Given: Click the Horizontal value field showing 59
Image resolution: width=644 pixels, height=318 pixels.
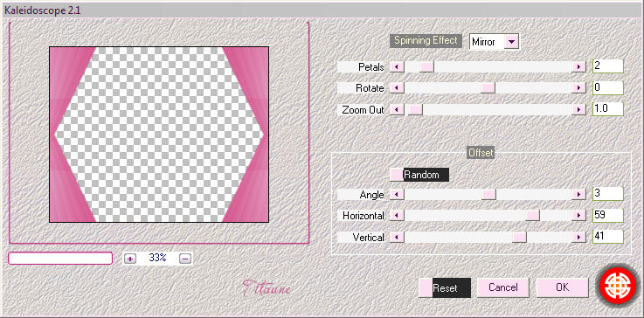Looking at the screenshot, I should (608, 215).
